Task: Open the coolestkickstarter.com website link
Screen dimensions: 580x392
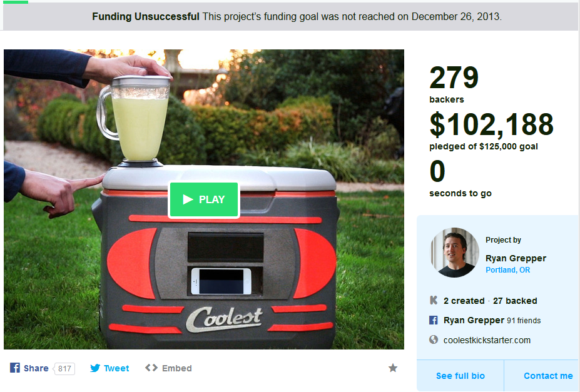Action: point(487,340)
